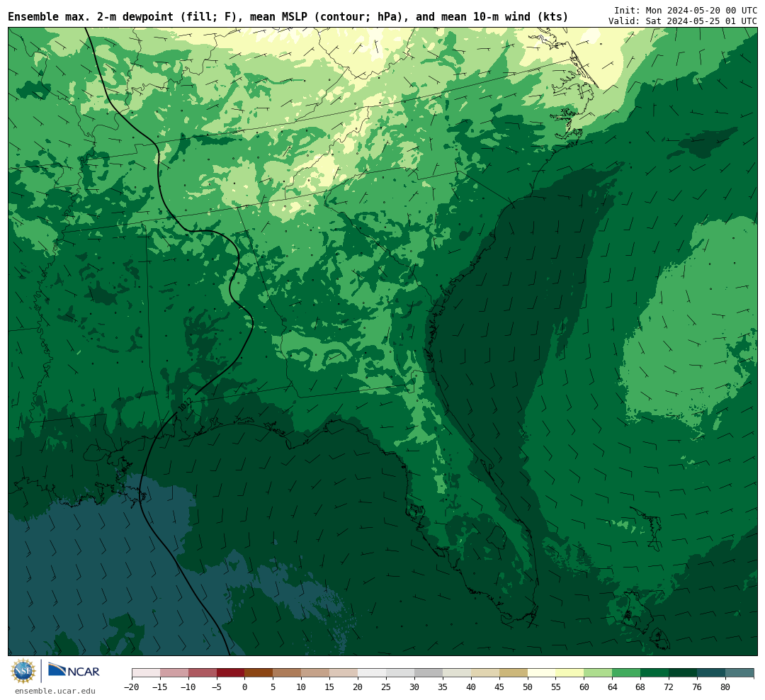The image size is (765, 700).
Task: Select the 'Valid: Sat 2024-05-25 01 UTC' text
Action: [683, 21]
